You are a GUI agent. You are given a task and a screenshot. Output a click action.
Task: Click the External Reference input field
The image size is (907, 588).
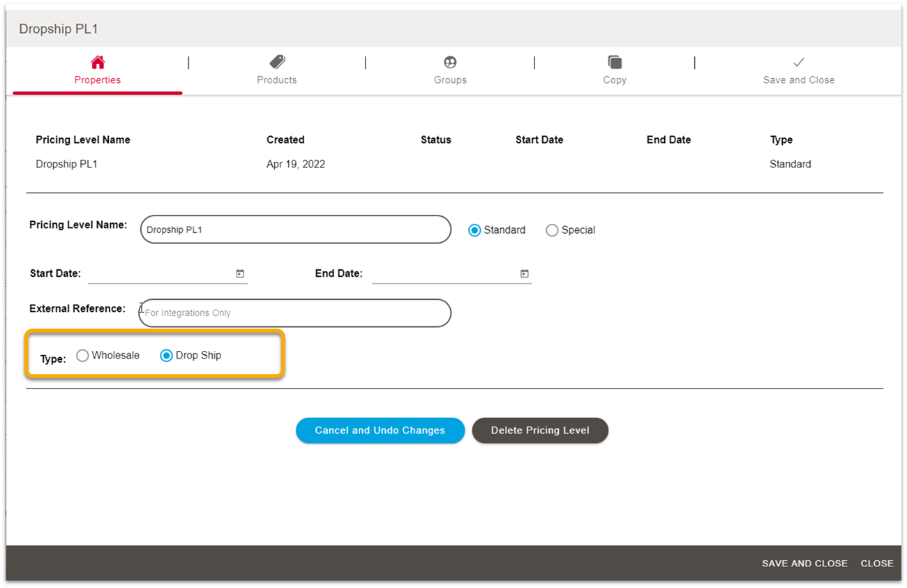(x=293, y=313)
